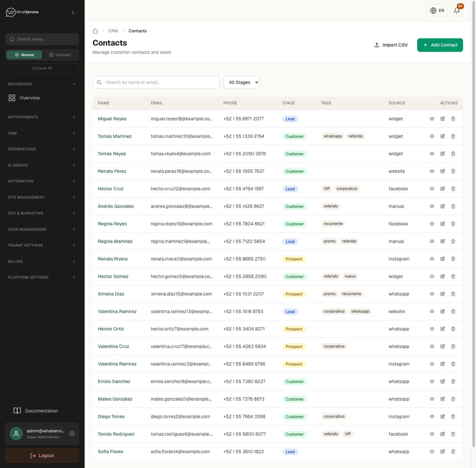This screenshot has height=468, width=476.
Task: Delete the Ximena Díaz contact
Action: [453, 294]
